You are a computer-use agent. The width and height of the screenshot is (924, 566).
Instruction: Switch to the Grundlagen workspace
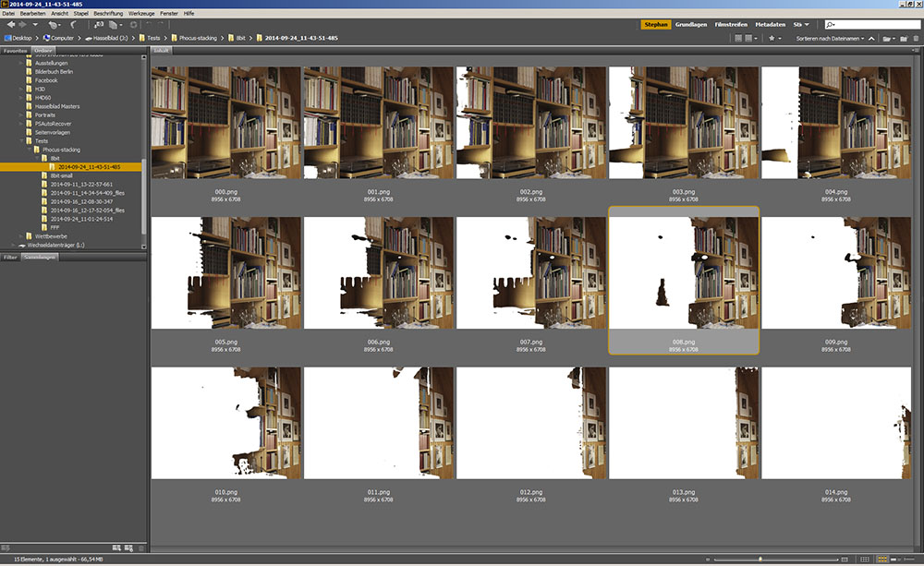point(690,25)
